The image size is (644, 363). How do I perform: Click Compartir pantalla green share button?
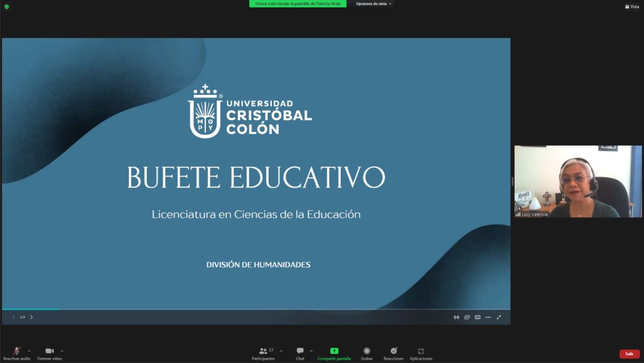(334, 353)
